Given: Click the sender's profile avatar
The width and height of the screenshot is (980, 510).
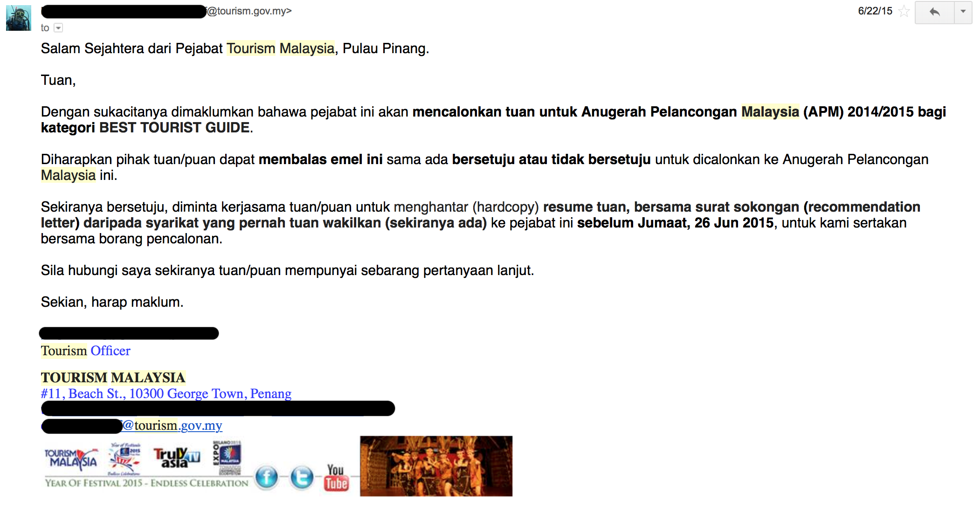Looking at the screenshot, I should 19,18.
